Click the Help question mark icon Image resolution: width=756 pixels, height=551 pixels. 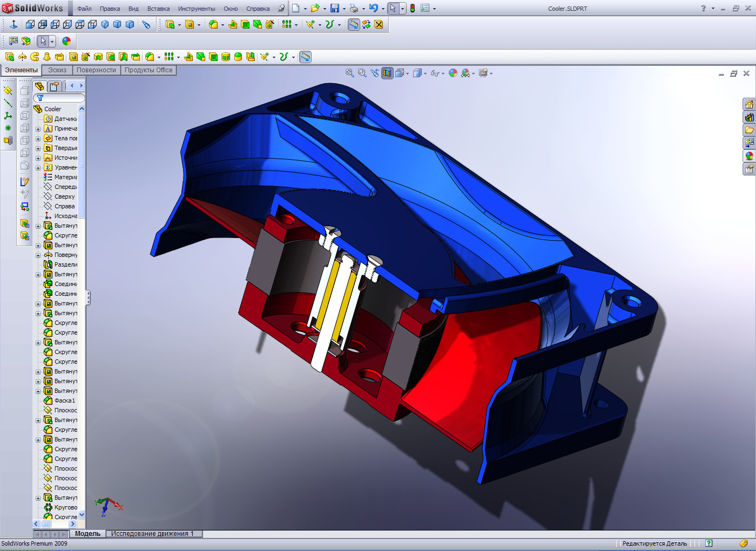pos(703,8)
